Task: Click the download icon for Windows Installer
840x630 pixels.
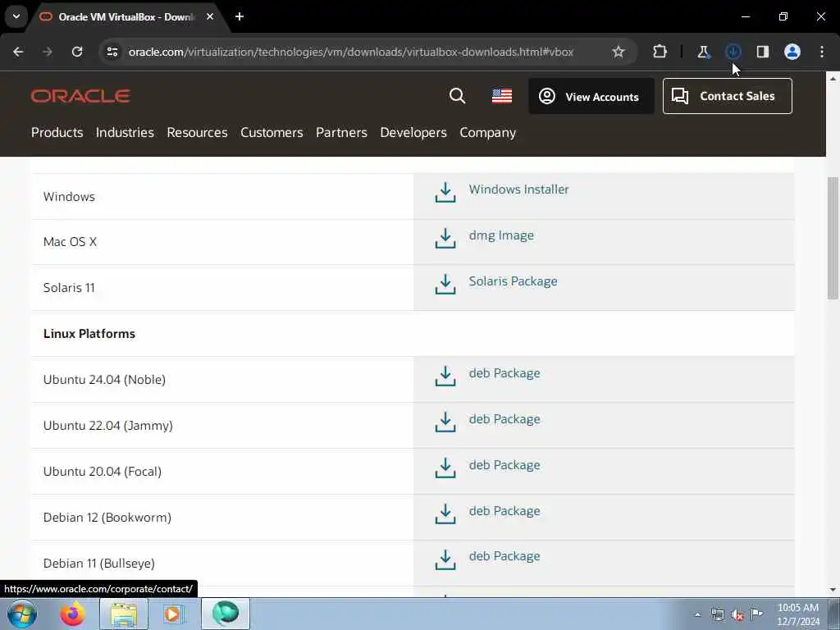Action: [445, 192]
